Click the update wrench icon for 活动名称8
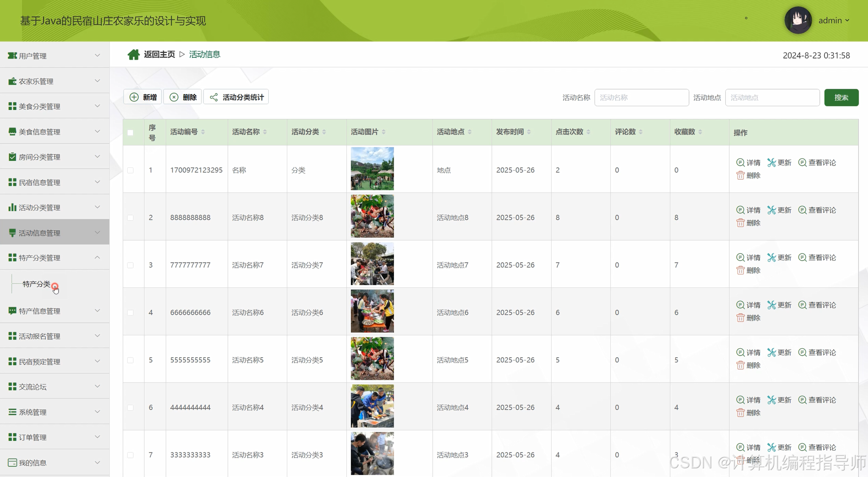This screenshot has height=477, width=868. pyautogui.click(x=771, y=210)
